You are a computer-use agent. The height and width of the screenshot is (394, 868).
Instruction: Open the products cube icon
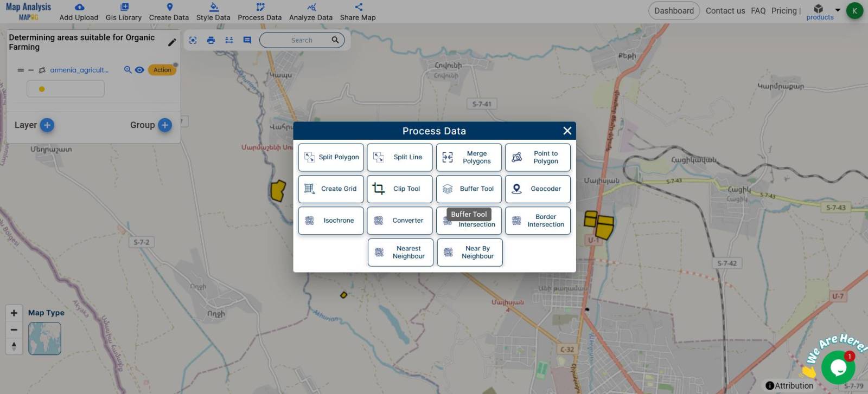(x=819, y=9)
